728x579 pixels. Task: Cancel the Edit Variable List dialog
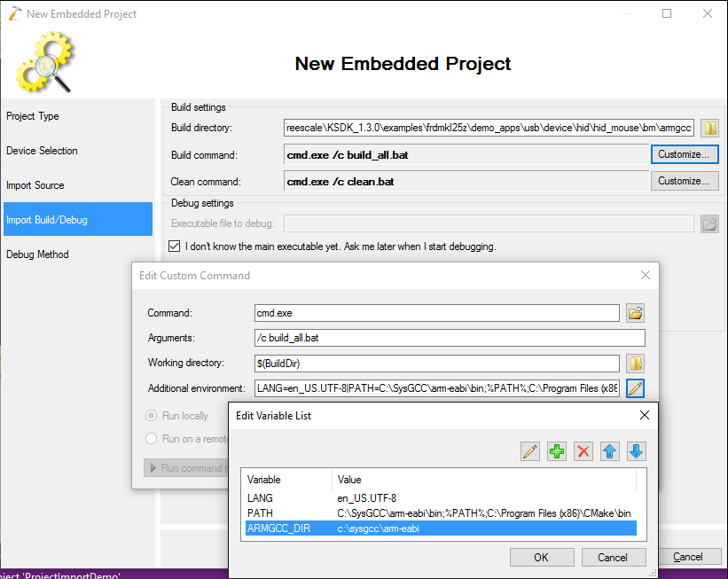pyautogui.click(x=613, y=557)
